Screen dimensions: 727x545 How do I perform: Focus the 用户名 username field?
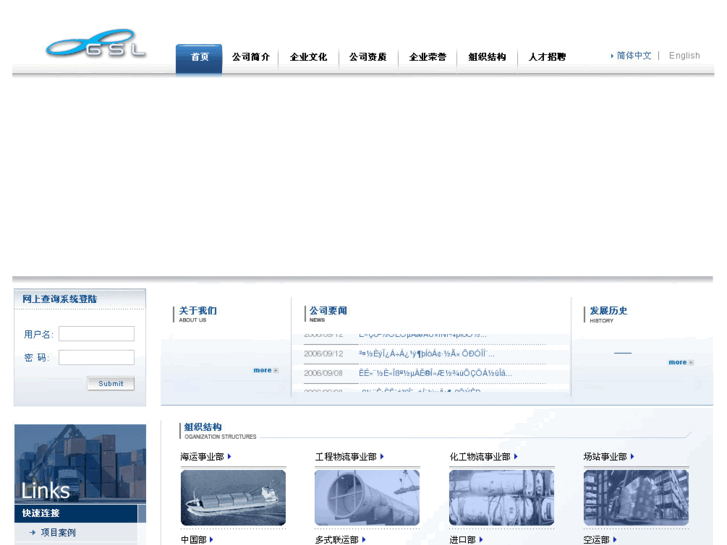96,333
